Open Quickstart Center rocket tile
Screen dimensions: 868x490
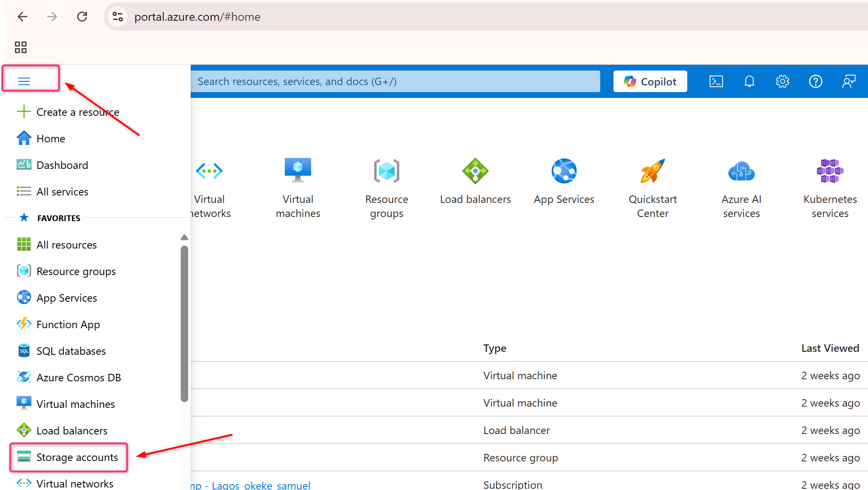pyautogui.click(x=653, y=188)
